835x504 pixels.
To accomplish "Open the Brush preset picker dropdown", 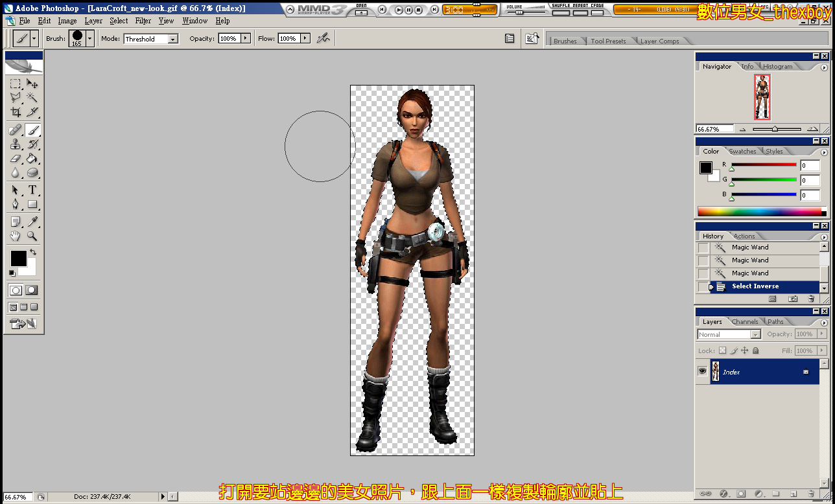I will tap(90, 39).
